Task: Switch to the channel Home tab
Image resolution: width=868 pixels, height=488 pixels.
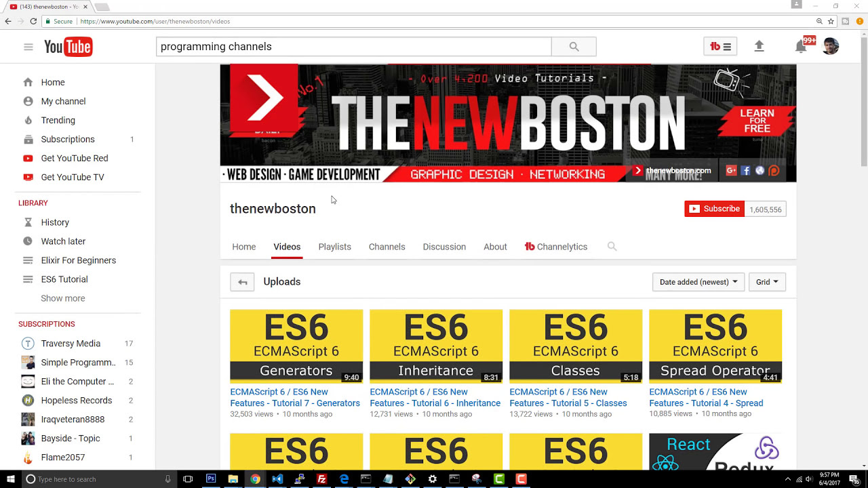Action: coord(244,247)
